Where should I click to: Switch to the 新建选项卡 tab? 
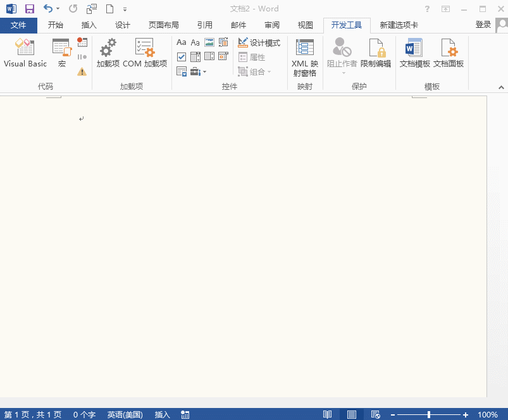point(399,25)
